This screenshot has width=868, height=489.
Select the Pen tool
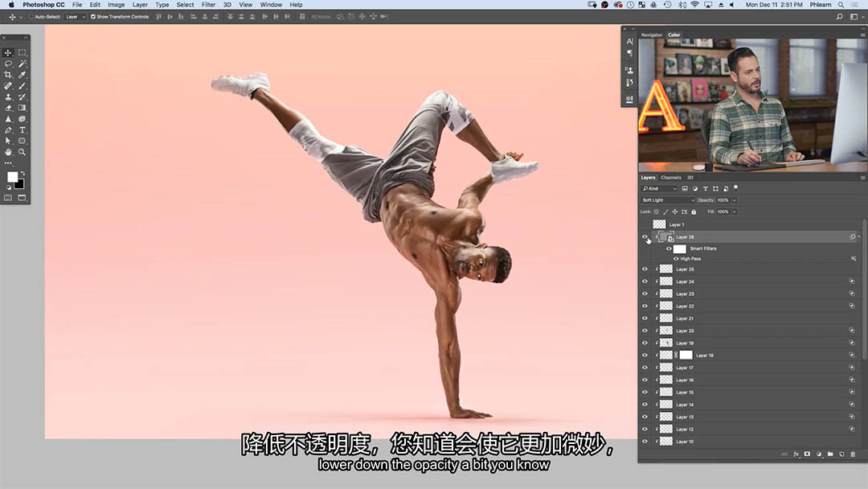point(8,130)
